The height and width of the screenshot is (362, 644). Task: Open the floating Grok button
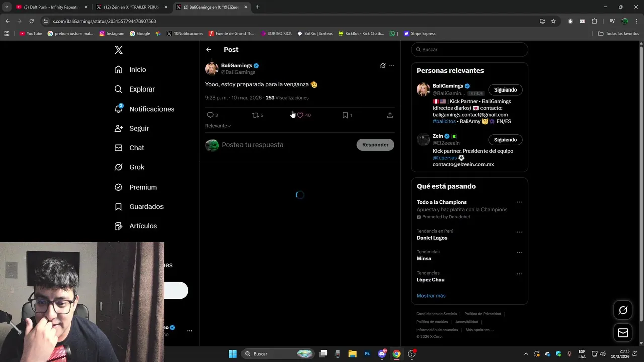pos(623,310)
